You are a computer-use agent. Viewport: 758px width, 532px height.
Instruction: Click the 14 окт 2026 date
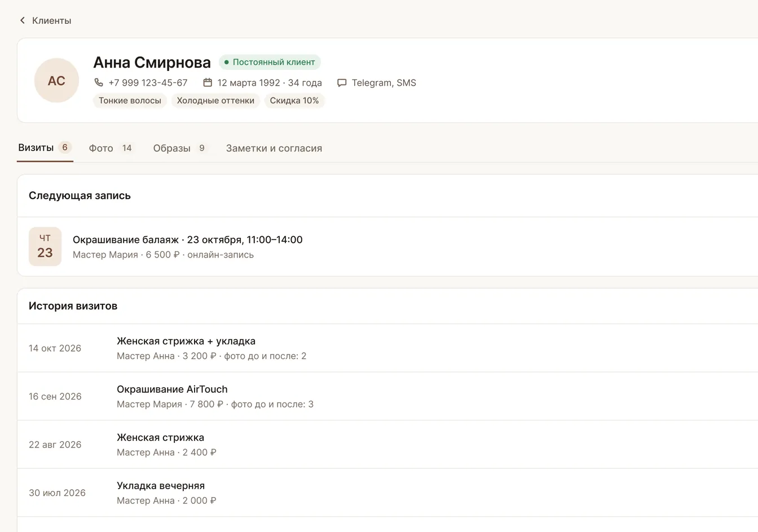[55, 348]
